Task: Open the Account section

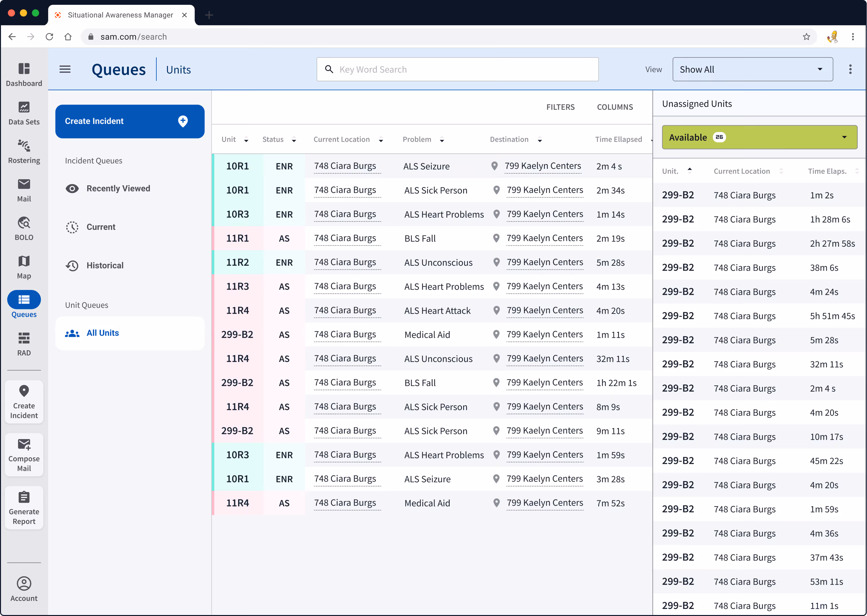Action: coord(24,588)
